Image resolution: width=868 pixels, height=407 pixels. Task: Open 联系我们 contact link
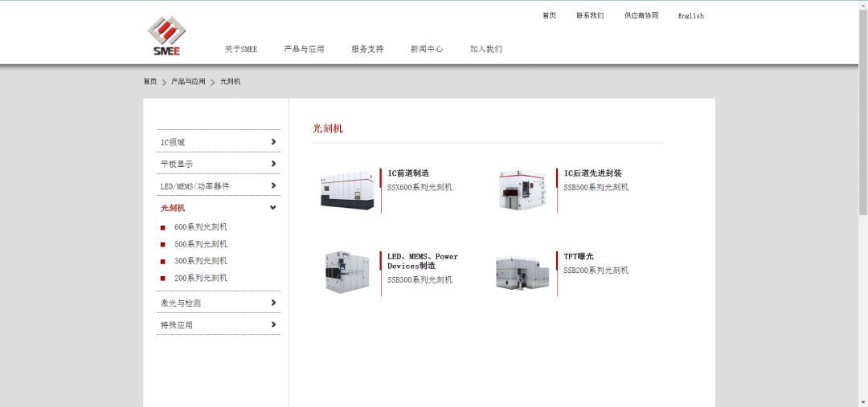click(x=590, y=15)
